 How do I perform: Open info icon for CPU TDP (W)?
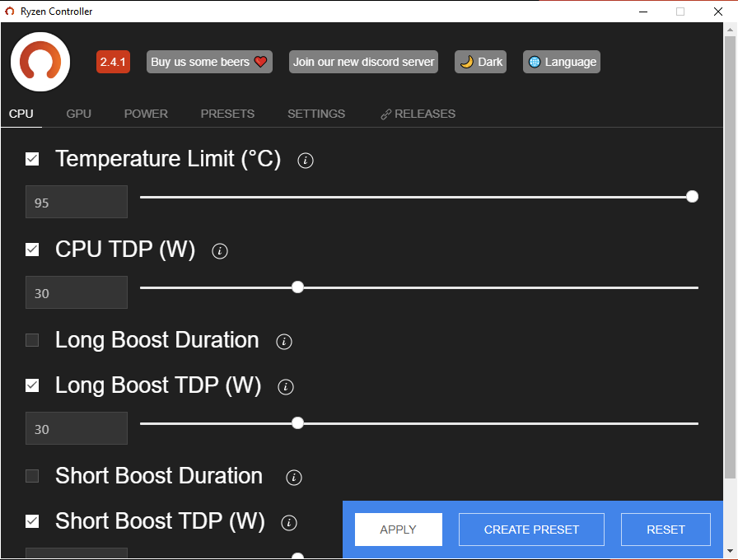click(x=220, y=251)
